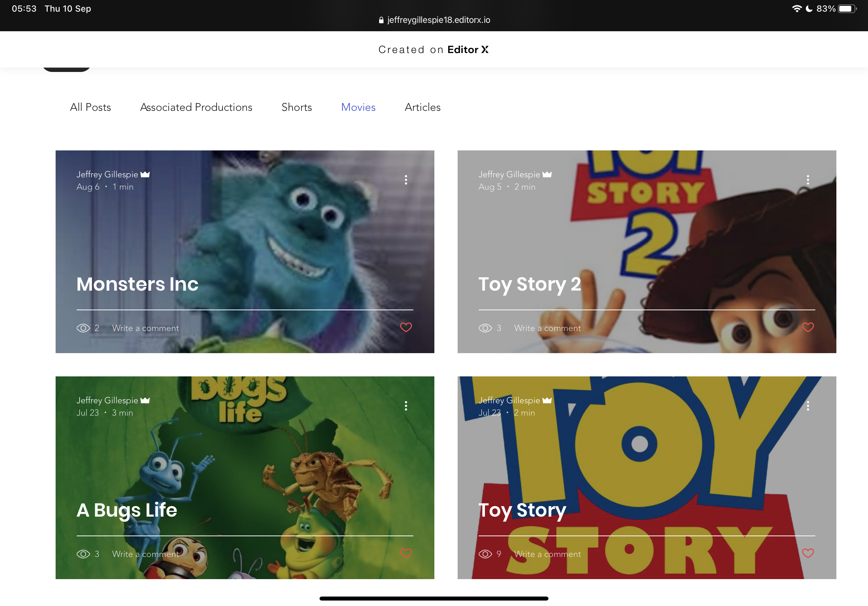Click '3 min' read time on A Bugs Life

tap(122, 413)
